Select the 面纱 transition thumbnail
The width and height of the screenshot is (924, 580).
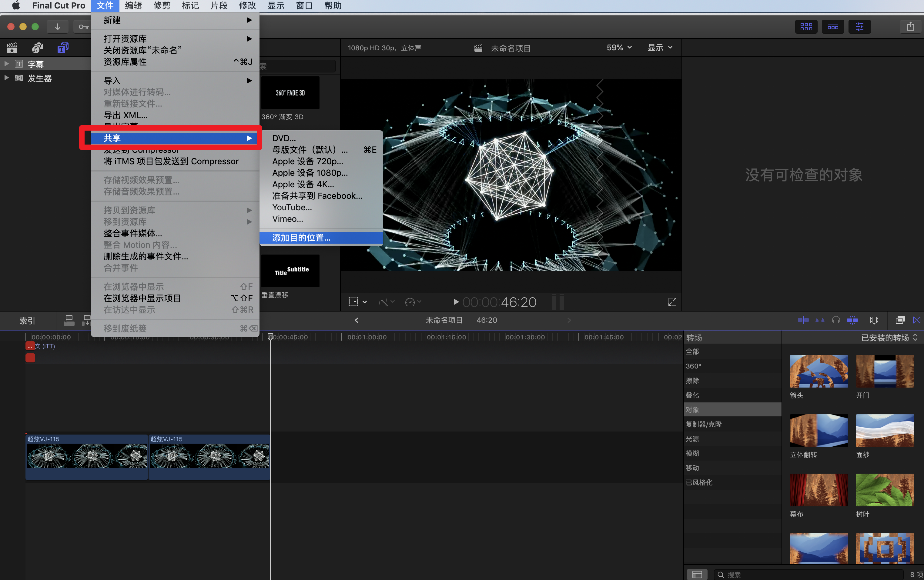pyautogui.click(x=885, y=430)
